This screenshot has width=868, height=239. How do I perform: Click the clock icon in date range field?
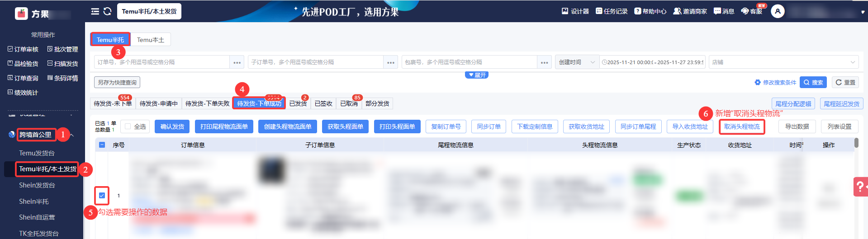(x=604, y=62)
